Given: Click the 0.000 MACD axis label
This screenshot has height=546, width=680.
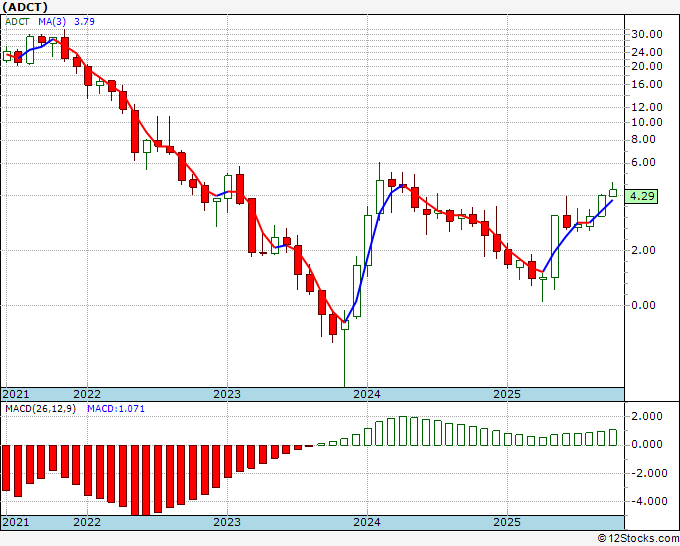Looking at the screenshot, I should (647, 445).
